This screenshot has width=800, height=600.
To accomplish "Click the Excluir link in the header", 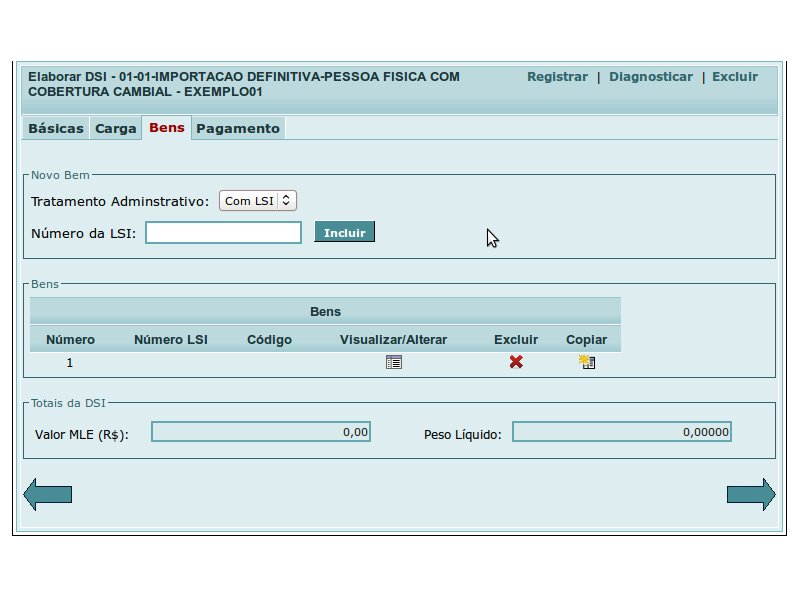I will (734, 77).
